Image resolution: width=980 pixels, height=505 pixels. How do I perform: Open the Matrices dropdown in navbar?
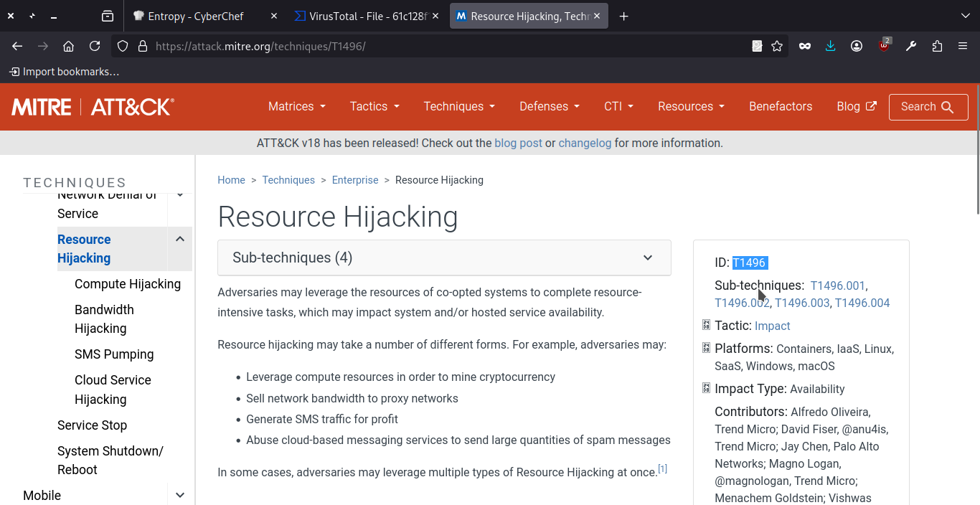coord(296,106)
